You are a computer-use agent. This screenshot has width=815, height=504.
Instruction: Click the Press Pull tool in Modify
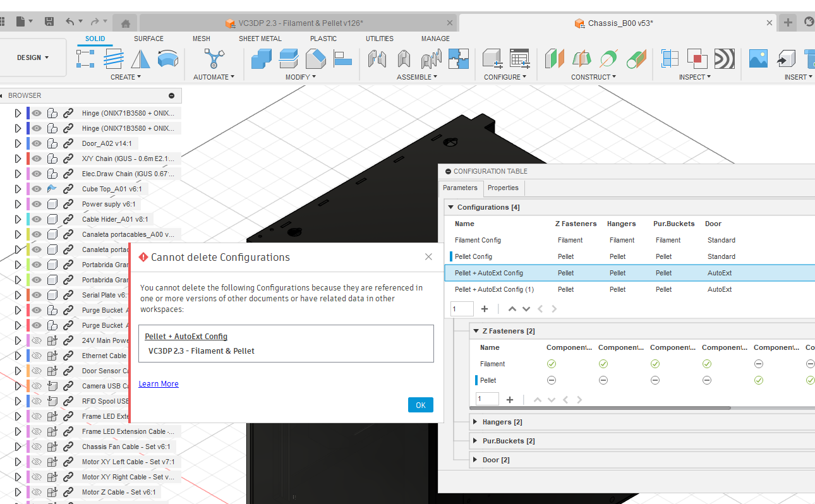pos(262,59)
